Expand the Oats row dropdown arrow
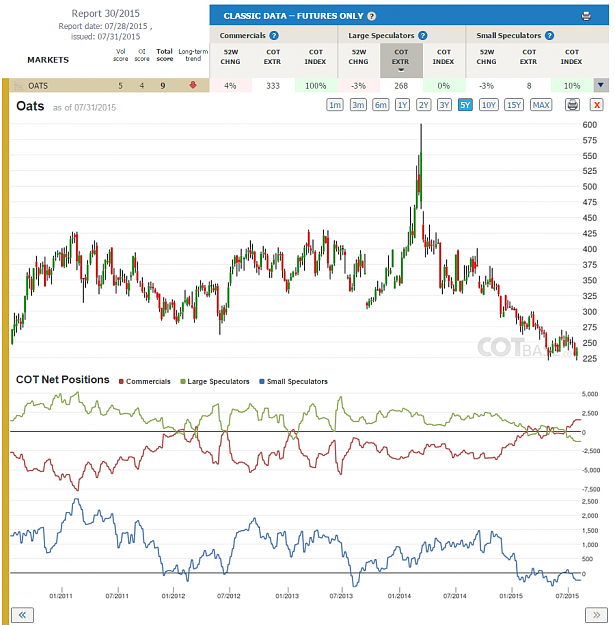The image size is (615, 625). [x=601, y=85]
